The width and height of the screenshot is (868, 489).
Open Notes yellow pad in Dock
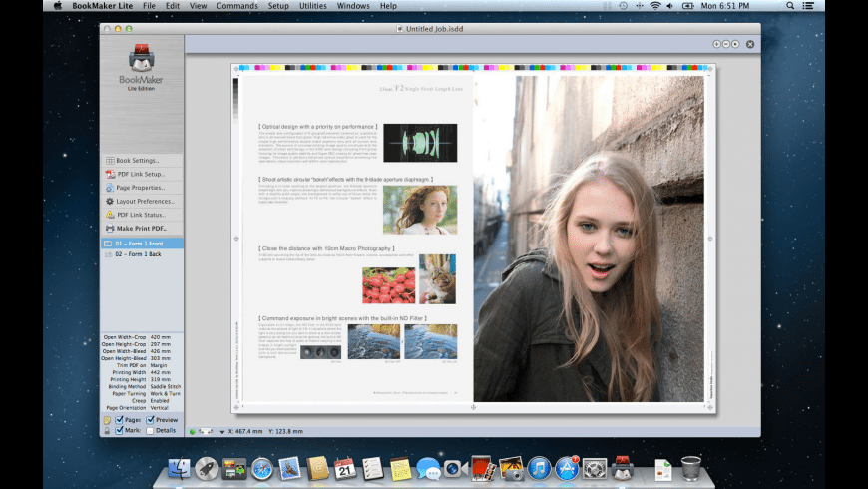click(400, 469)
